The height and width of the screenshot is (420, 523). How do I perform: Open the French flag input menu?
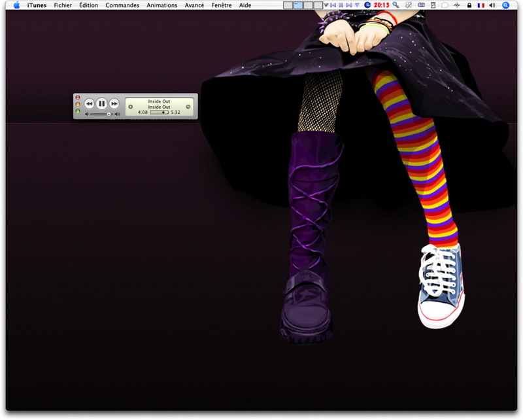coord(481,5)
